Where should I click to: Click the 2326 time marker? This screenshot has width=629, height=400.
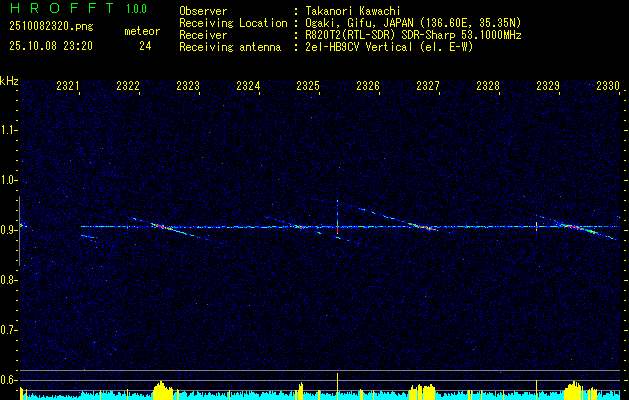[368, 85]
